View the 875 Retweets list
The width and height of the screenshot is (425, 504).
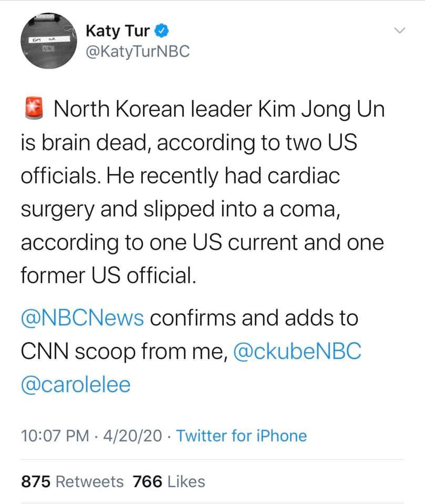point(72,482)
